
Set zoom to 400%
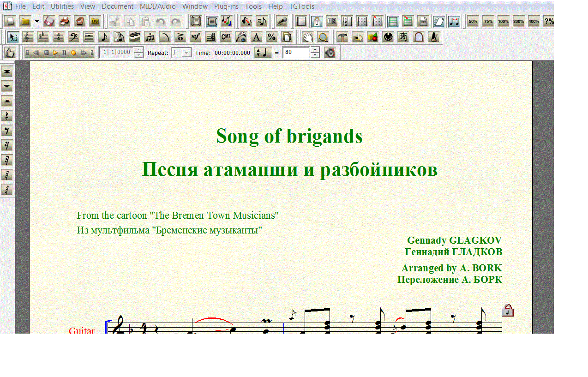coord(534,21)
